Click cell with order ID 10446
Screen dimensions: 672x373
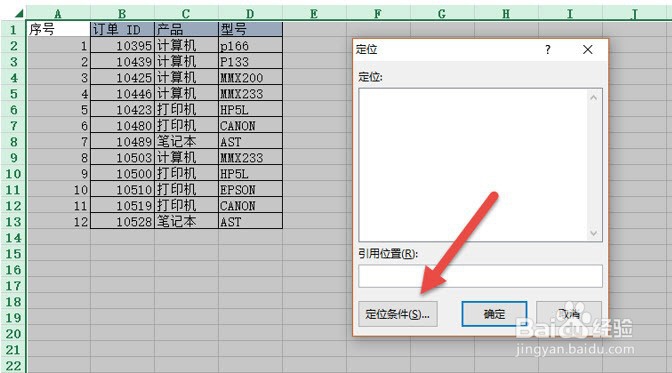click(122, 93)
